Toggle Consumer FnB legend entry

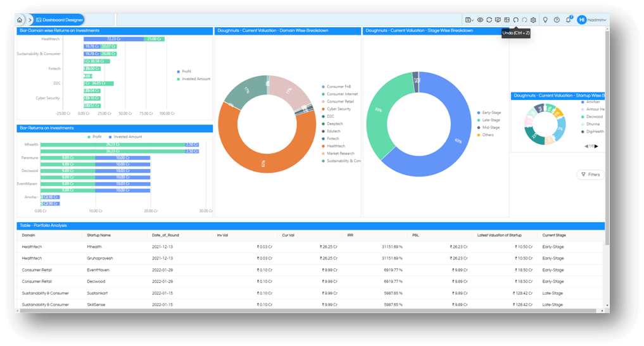click(336, 87)
